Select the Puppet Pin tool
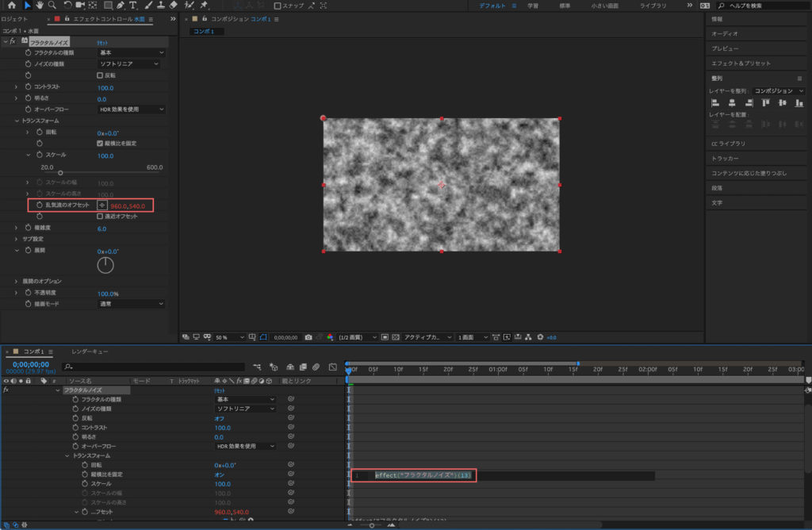 (x=204, y=6)
